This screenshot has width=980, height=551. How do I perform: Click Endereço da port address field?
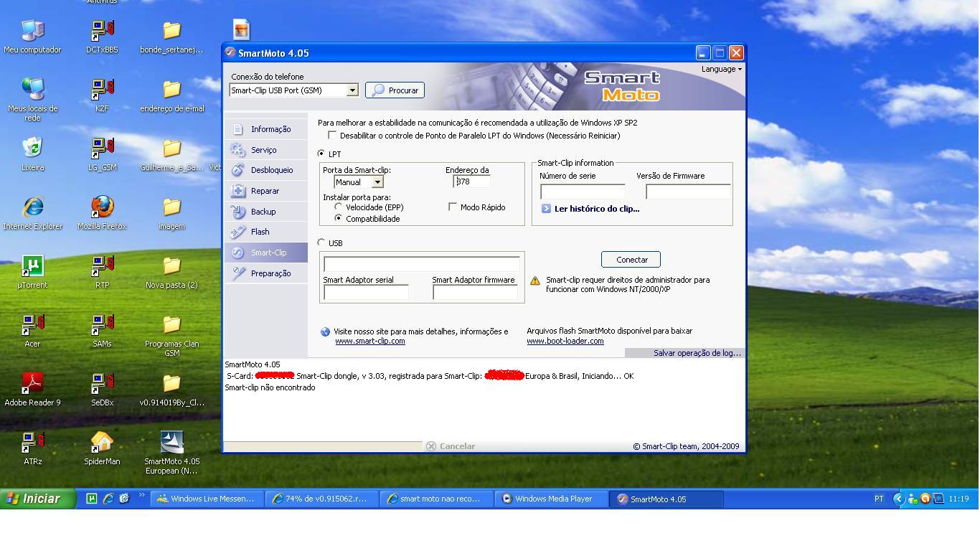(x=472, y=182)
